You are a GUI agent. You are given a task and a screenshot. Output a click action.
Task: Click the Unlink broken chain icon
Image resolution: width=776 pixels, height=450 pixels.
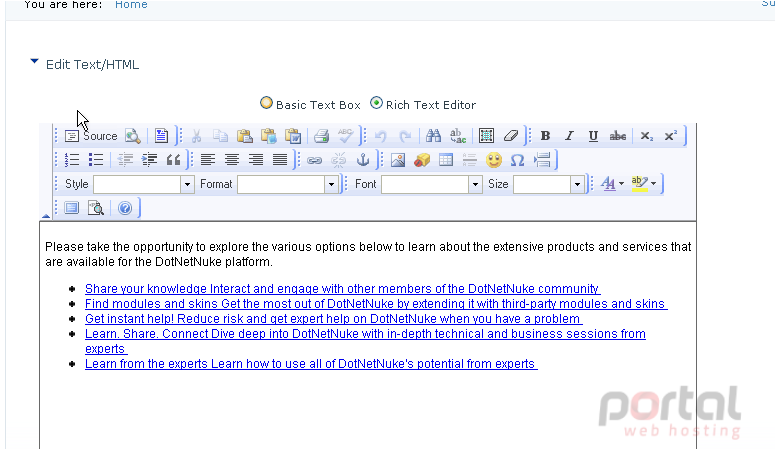coord(339,160)
